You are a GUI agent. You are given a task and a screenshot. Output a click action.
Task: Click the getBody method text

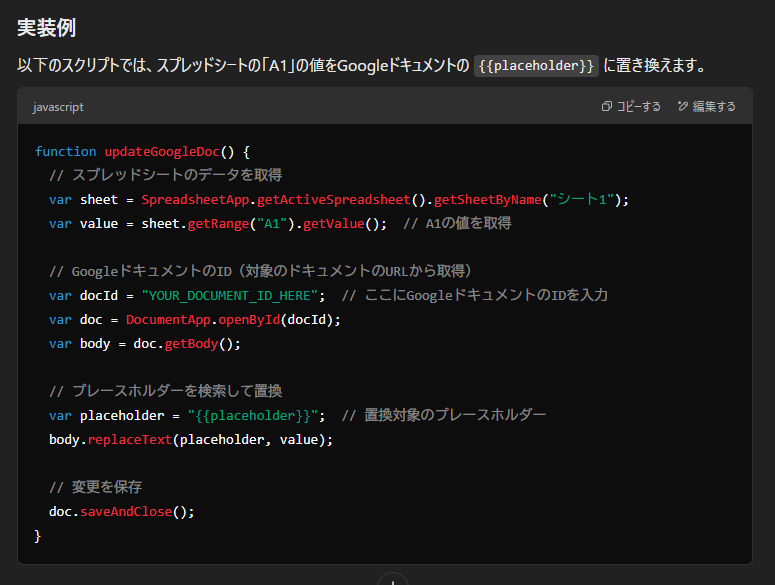[x=191, y=344]
